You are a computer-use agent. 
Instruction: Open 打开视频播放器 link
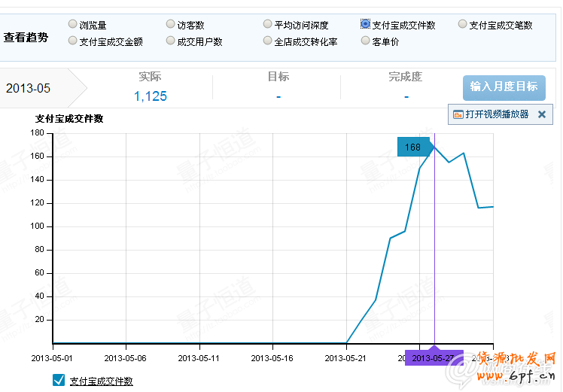(x=497, y=114)
